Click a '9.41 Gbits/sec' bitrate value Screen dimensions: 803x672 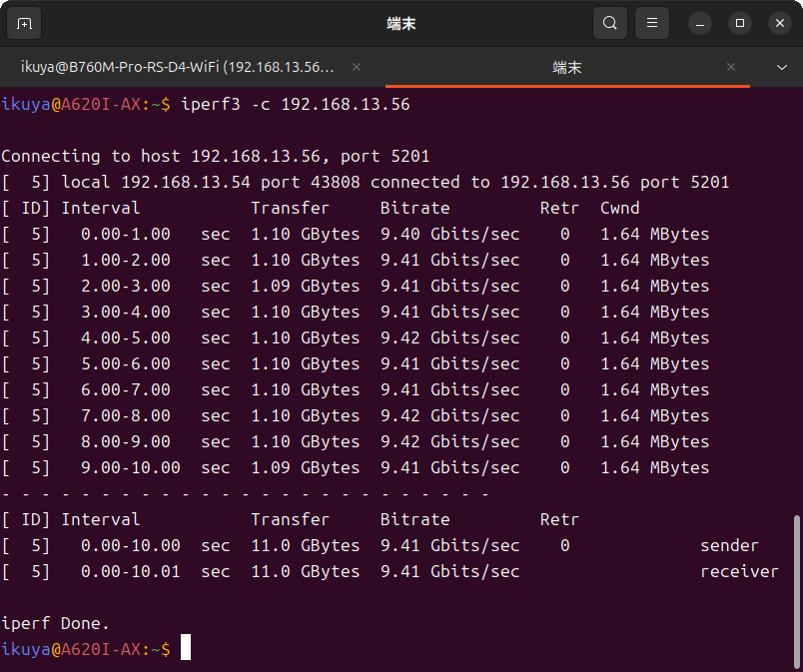click(448, 260)
